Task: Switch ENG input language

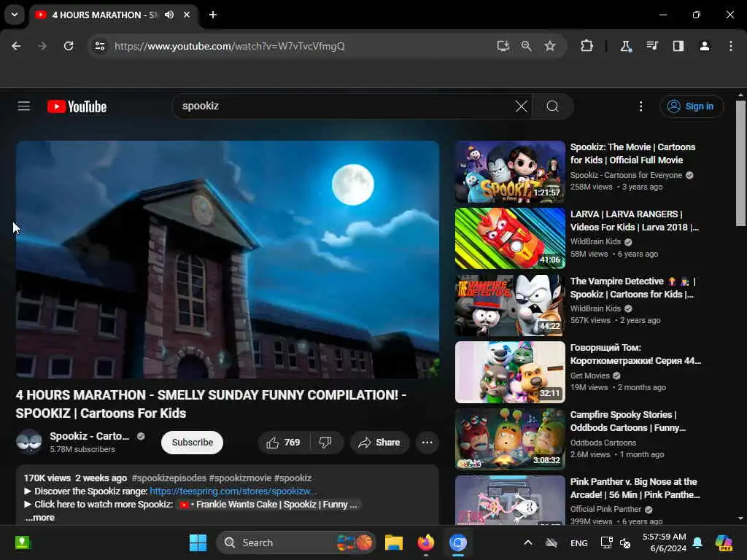Action: point(578,542)
